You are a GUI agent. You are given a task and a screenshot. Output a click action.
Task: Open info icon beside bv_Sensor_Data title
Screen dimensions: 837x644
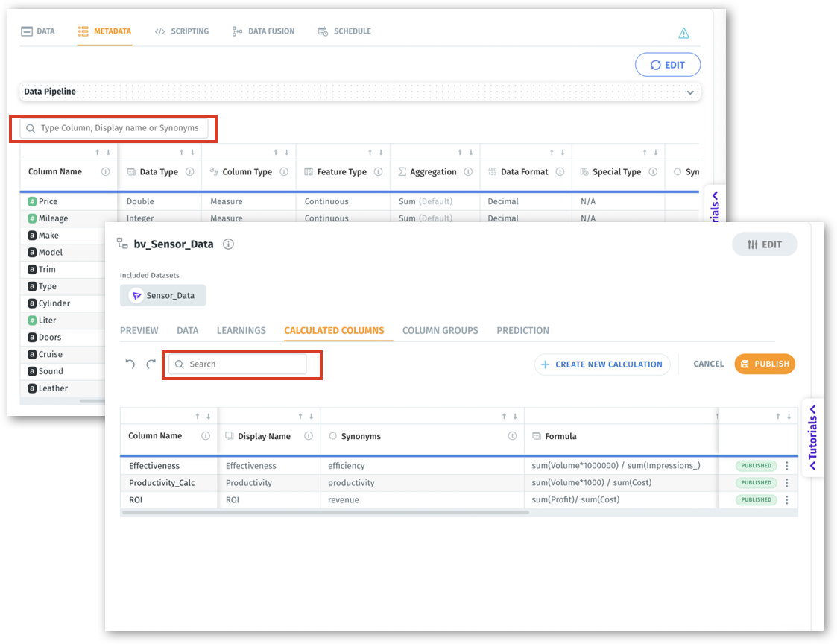pyautogui.click(x=229, y=244)
